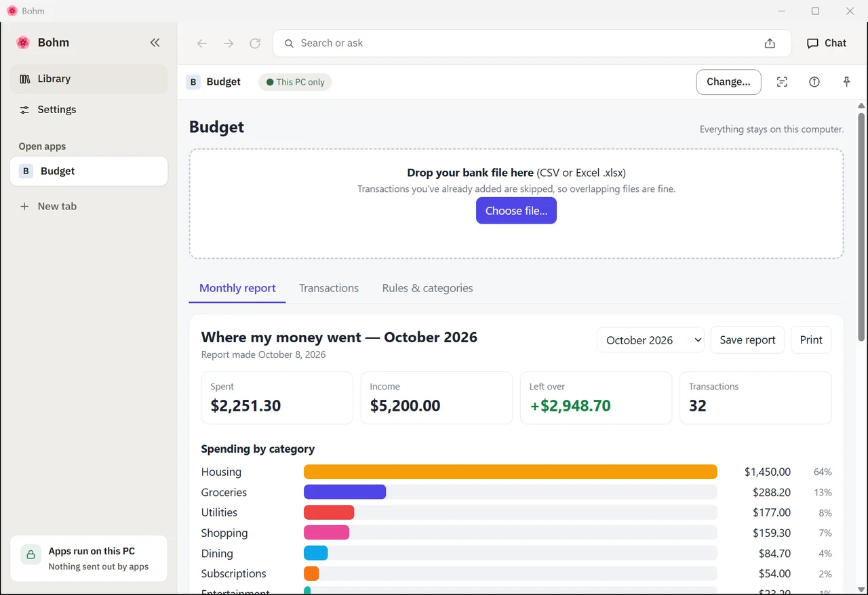Image resolution: width=868 pixels, height=595 pixels.
Task: Click the B icon beside Budget title
Action: pyautogui.click(x=193, y=82)
